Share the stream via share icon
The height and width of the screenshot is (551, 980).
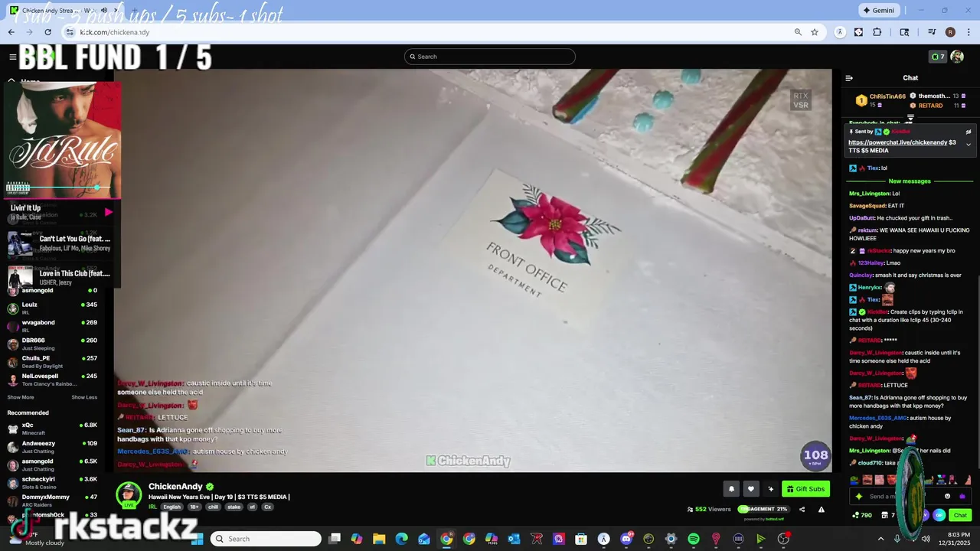tap(802, 510)
